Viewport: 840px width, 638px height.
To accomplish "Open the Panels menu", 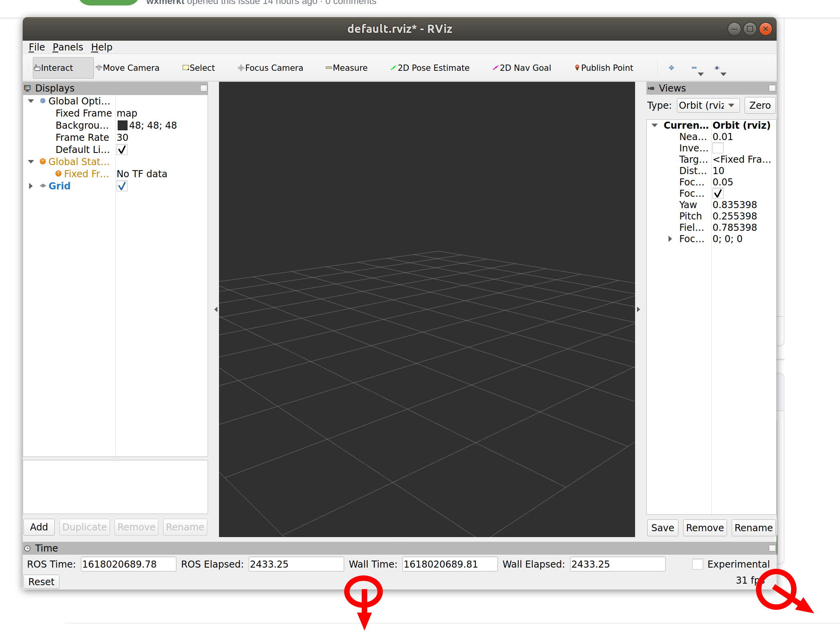I will tap(68, 47).
